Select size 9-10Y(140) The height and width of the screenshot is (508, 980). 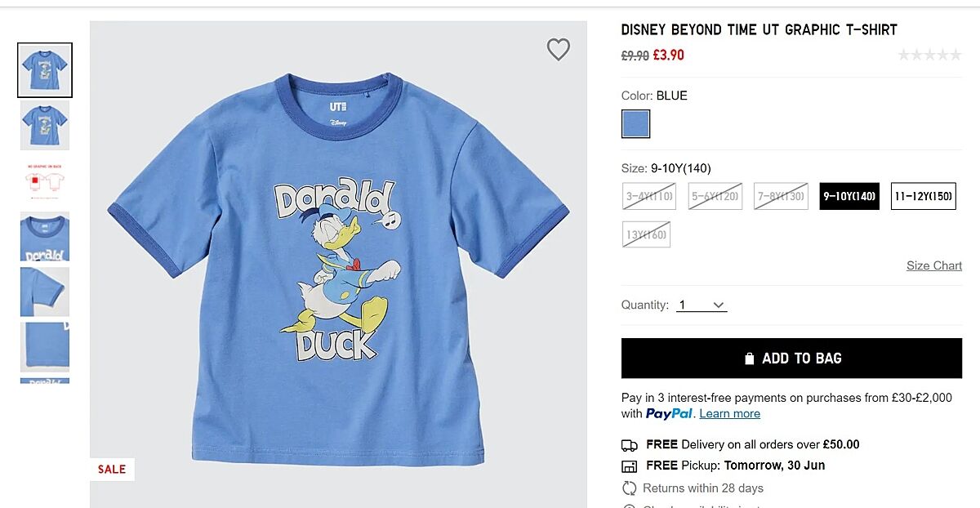[849, 196]
